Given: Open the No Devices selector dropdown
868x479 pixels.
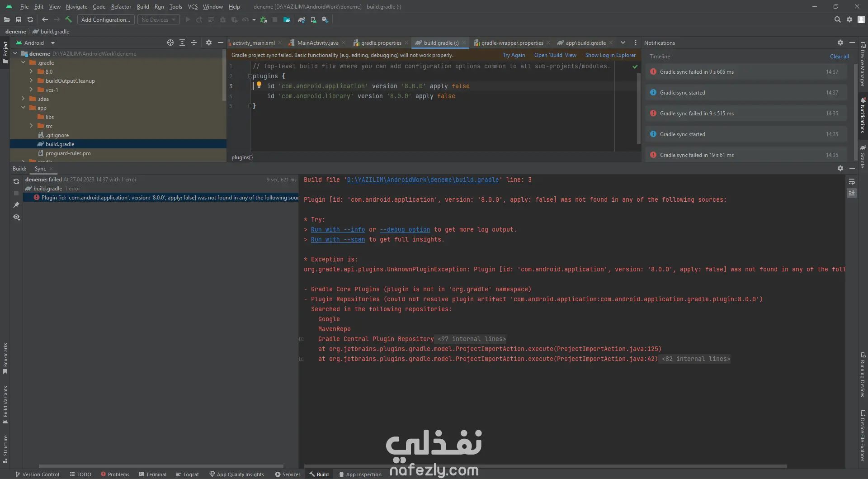Looking at the screenshot, I should (158, 19).
